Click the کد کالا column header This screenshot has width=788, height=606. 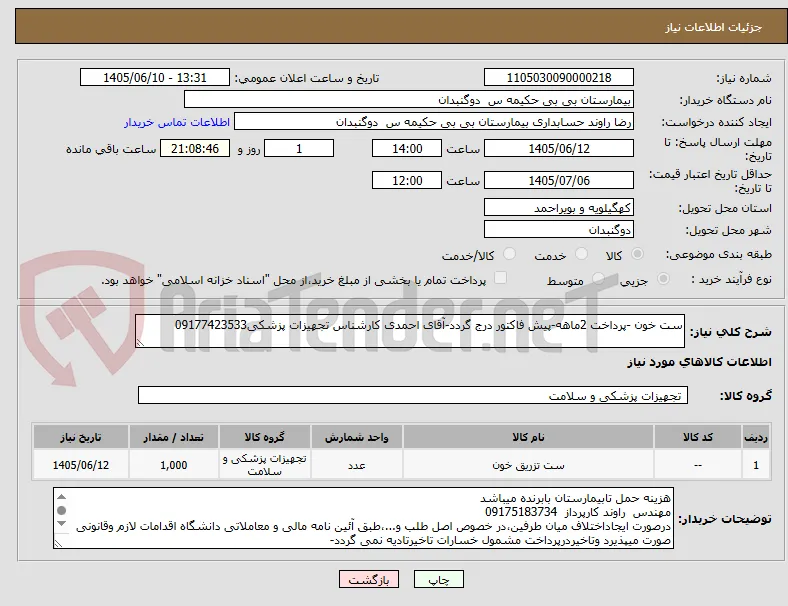698,437
